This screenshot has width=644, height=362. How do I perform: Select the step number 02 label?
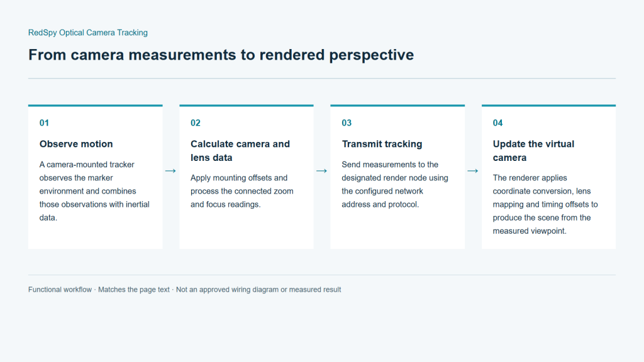click(196, 123)
